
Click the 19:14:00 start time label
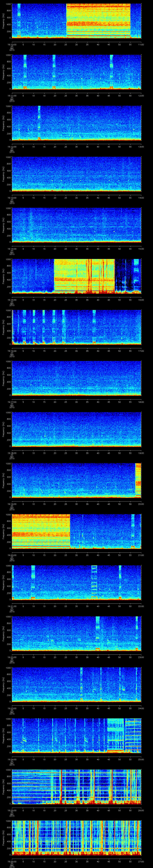pyautogui.click(x=12, y=249)
